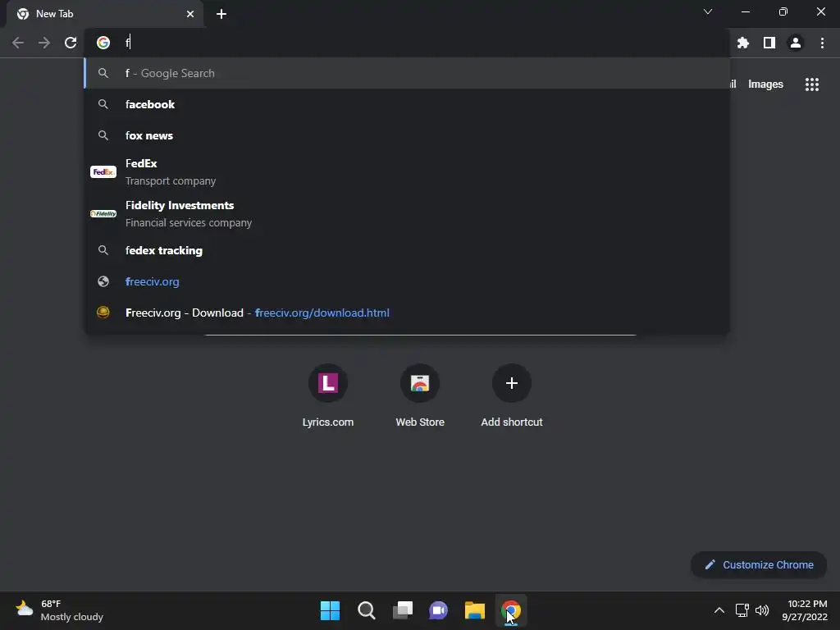Open Task View in the taskbar
Screen dimensions: 840x630
403,610
